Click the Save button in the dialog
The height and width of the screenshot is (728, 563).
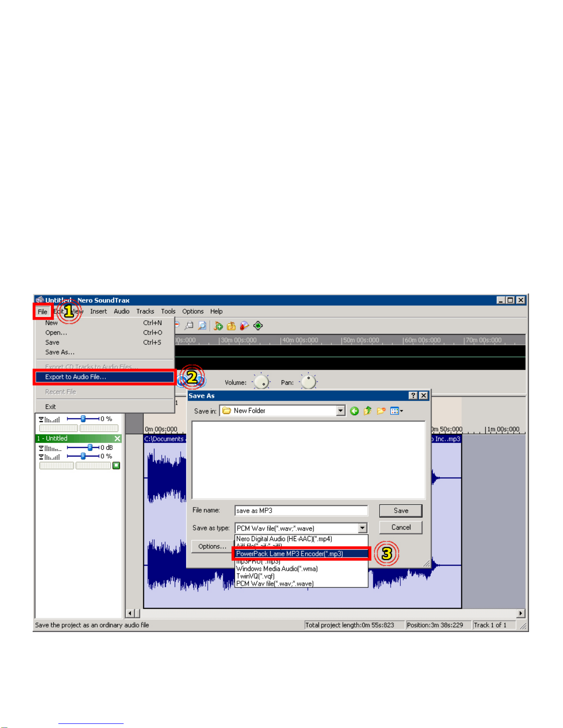pos(401,511)
